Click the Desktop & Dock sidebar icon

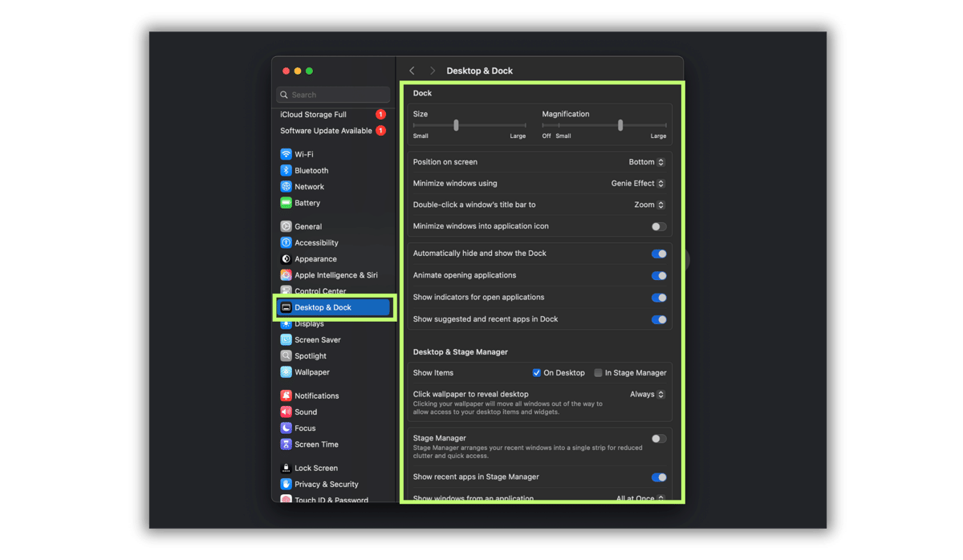(x=286, y=307)
